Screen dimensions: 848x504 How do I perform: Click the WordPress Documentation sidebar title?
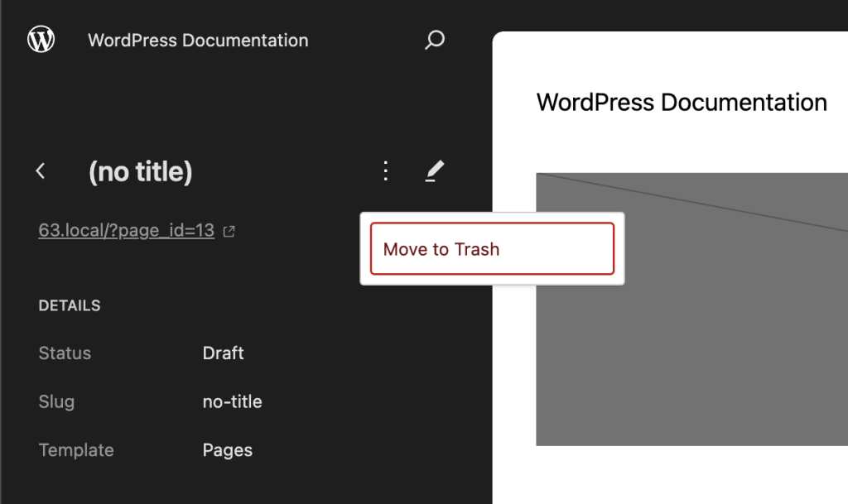click(198, 40)
